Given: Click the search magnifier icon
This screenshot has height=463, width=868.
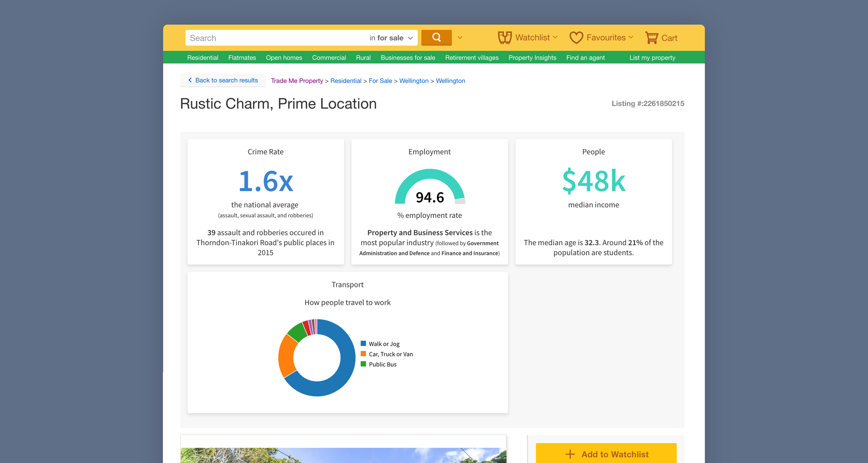Looking at the screenshot, I should [436, 37].
